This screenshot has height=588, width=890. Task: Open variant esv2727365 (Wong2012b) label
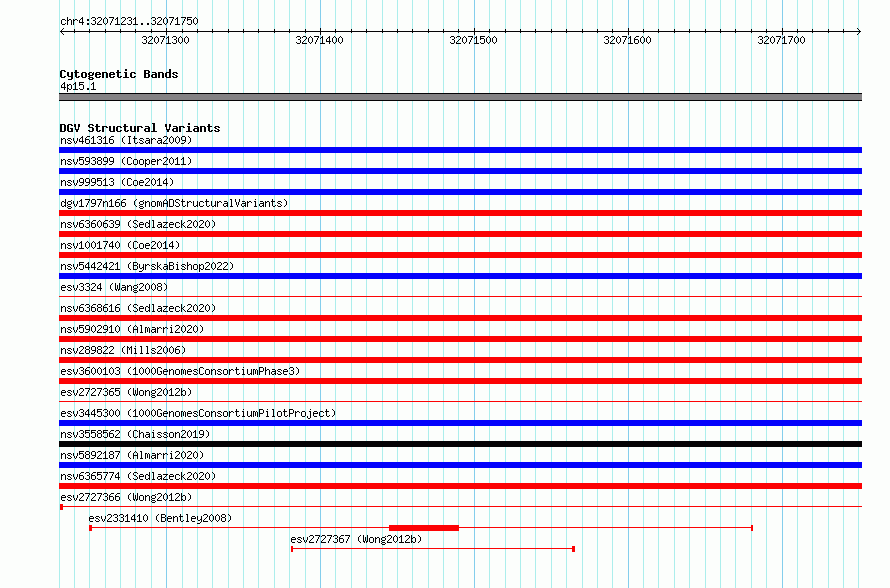coord(126,392)
